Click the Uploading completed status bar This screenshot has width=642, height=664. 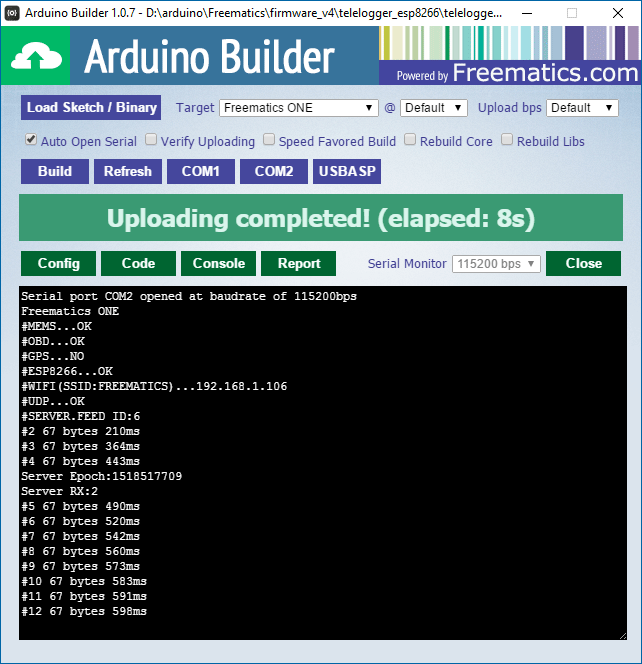pyautogui.click(x=321, y=218)
